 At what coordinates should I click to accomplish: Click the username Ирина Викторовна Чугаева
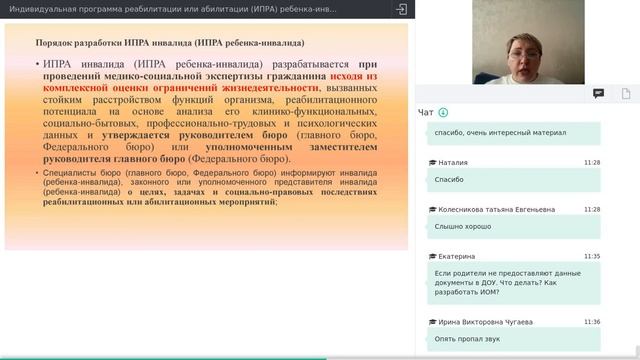pos(485,322)
